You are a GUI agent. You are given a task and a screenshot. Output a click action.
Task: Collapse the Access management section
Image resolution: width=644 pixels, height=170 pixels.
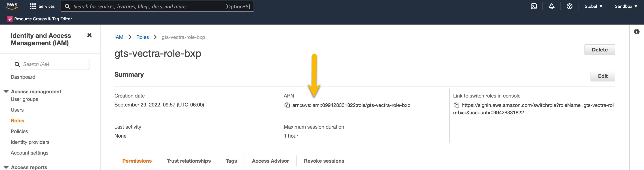click(x=6, y=91)
